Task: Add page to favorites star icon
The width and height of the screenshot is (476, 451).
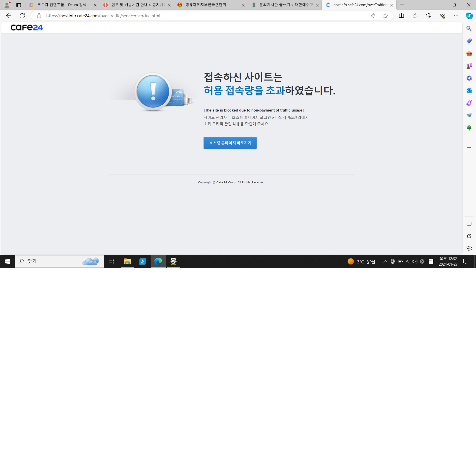Action: (385, 16)
